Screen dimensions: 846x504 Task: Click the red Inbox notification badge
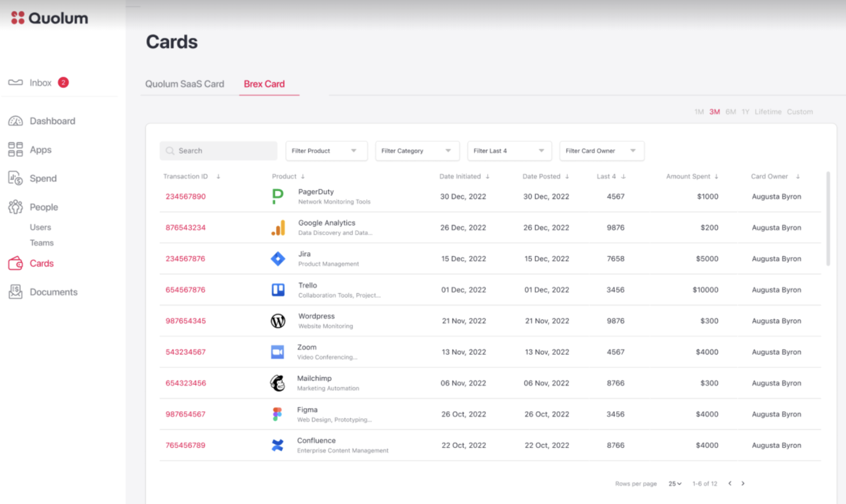click(63, 82)
